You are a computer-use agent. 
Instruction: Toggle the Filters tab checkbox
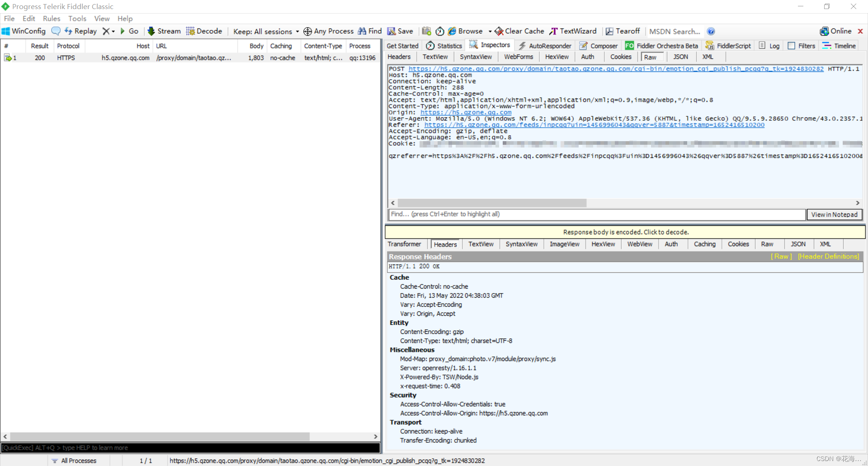[x=792, y=46]
